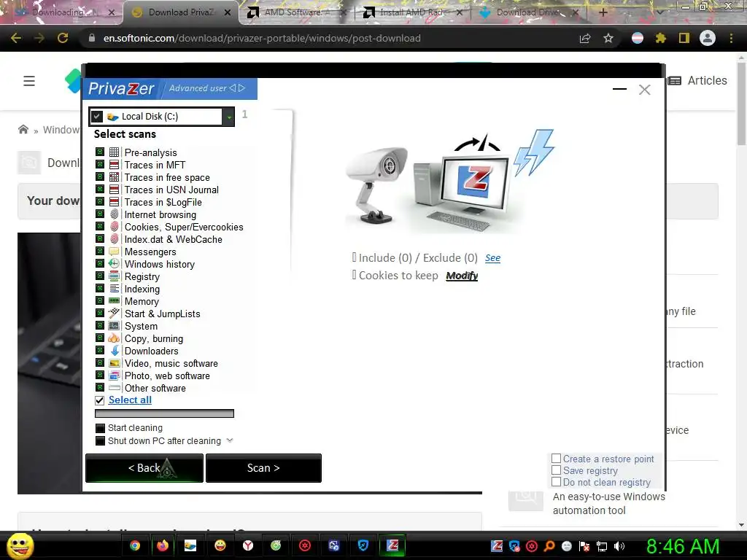Switch to Install AMD Radeon tab
The width and height of the screenshot is (747, 560).
(x=413, y=12)
